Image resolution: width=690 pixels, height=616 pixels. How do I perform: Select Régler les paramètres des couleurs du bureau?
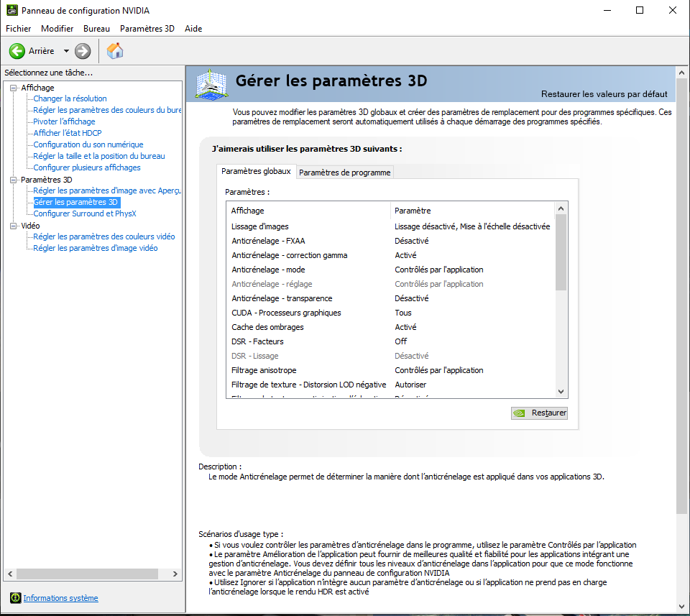click(107, 110)
